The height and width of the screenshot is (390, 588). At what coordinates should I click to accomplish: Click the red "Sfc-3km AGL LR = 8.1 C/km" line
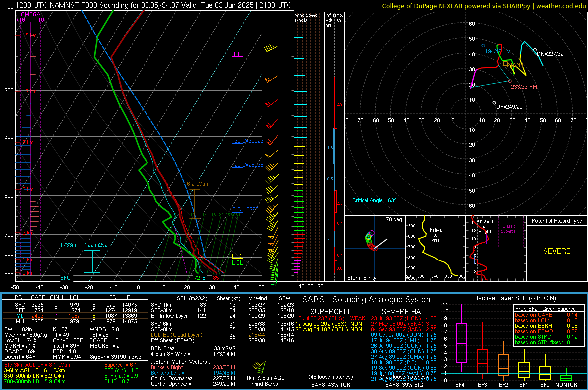pyautogui.click(x=37, y=365)
